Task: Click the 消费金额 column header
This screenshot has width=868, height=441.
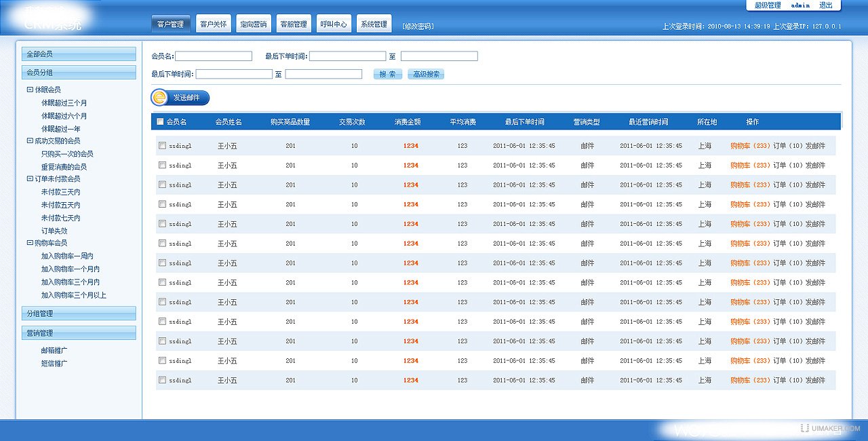Action: [x=408, y=122]
